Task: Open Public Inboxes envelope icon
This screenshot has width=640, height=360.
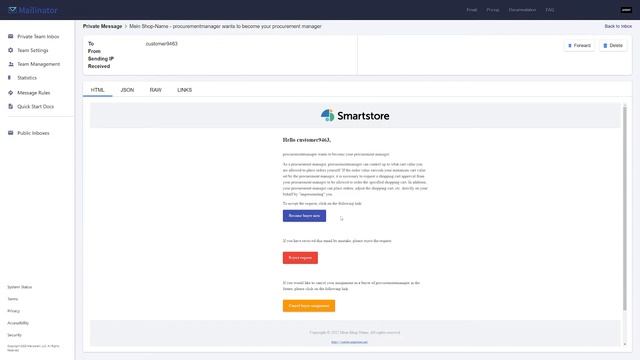Action: [x=11, y=133]
